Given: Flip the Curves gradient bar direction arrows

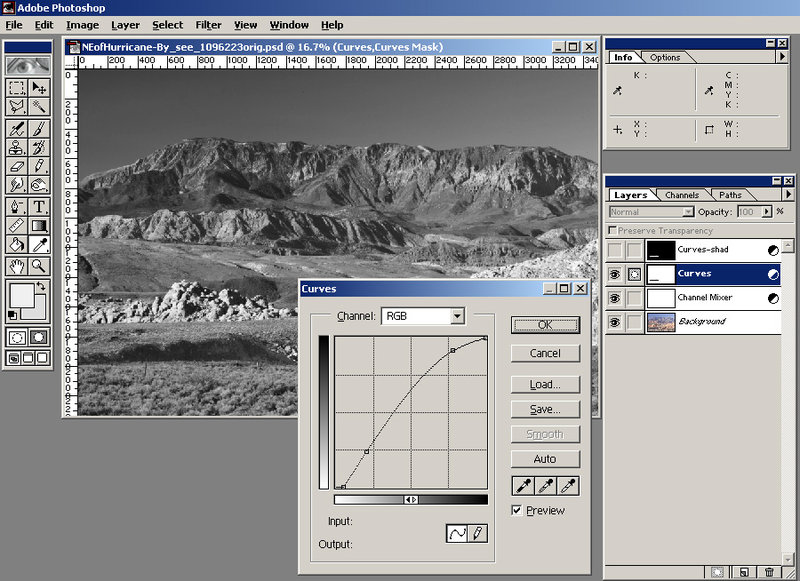Looking at the screenshot, I should pos(411,499).
